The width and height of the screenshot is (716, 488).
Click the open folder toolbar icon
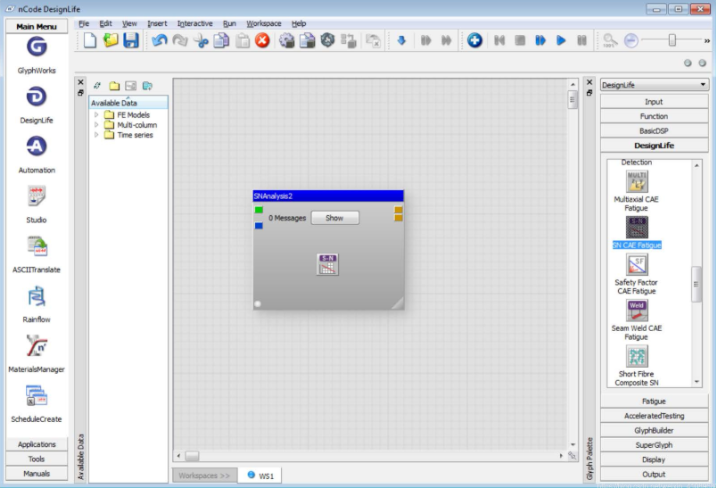tap(111, 41)
